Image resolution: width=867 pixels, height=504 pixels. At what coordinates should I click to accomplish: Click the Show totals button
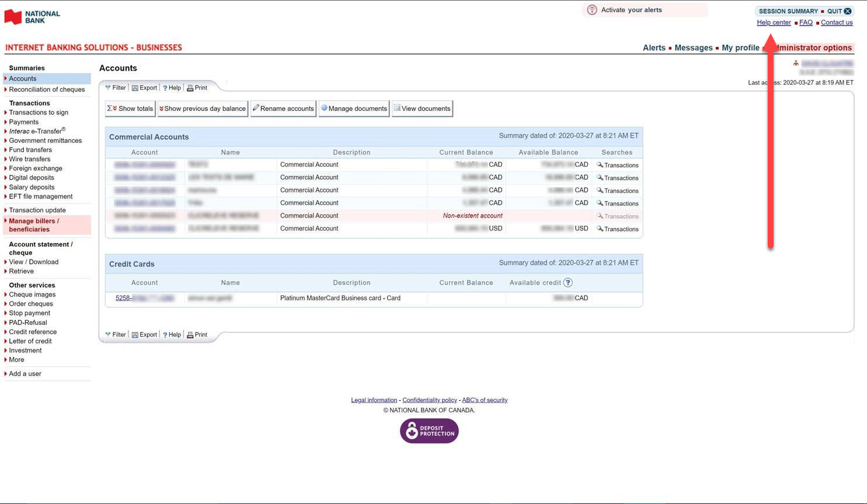point(130,108)
